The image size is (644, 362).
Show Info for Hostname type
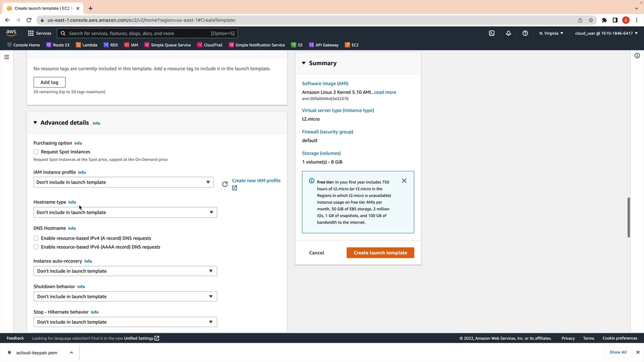(x=72, y=202)
